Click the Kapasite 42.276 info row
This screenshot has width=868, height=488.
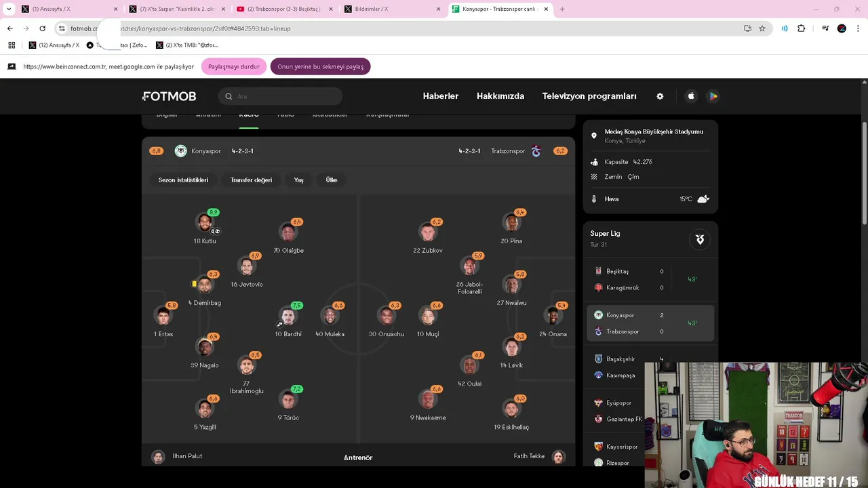point(650,162)
